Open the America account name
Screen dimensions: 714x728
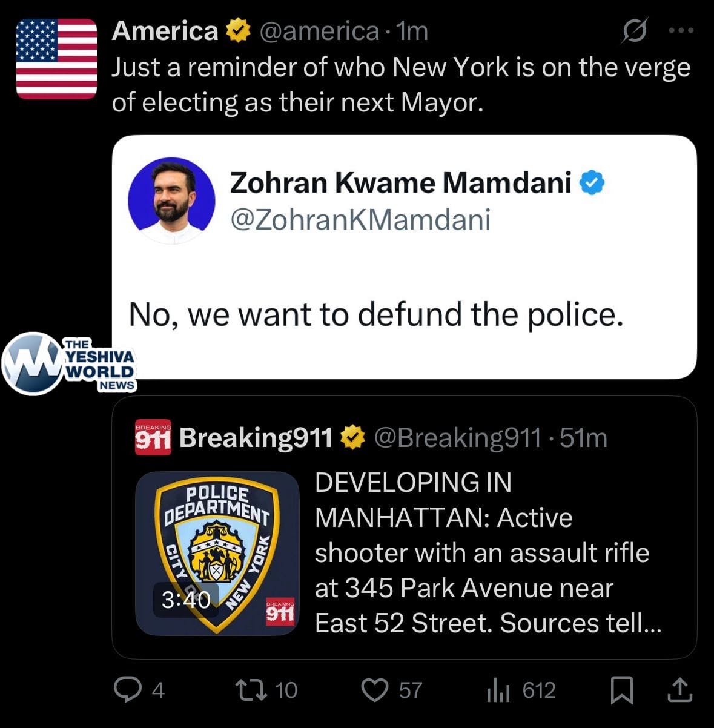[165, 31]
